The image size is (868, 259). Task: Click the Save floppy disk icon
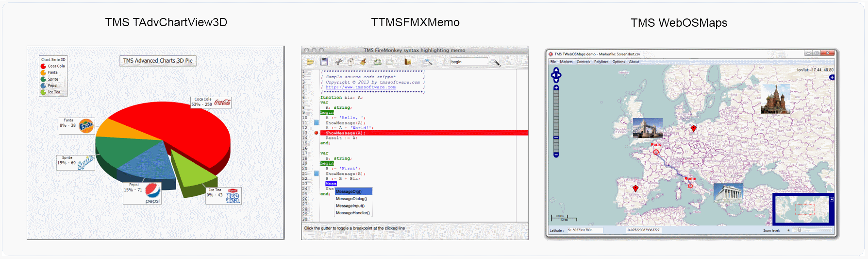(324, 62)
